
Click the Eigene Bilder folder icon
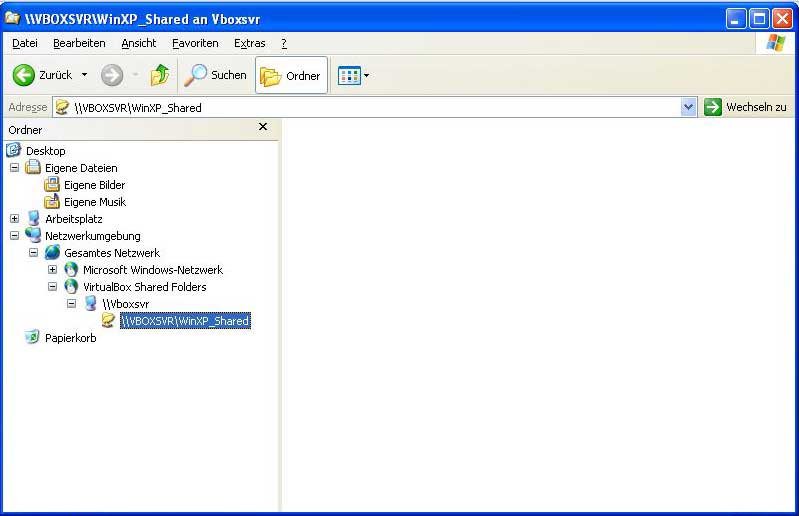[x=52, y=184]
